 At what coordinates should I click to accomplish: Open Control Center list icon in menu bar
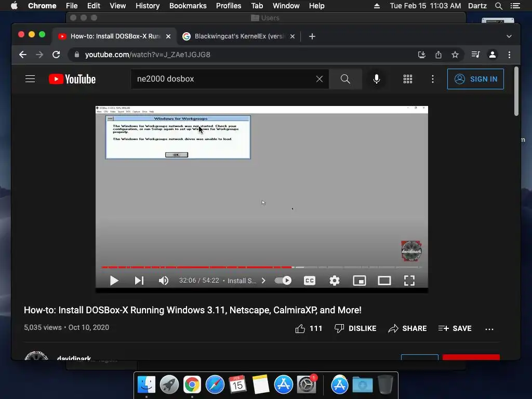515,6
